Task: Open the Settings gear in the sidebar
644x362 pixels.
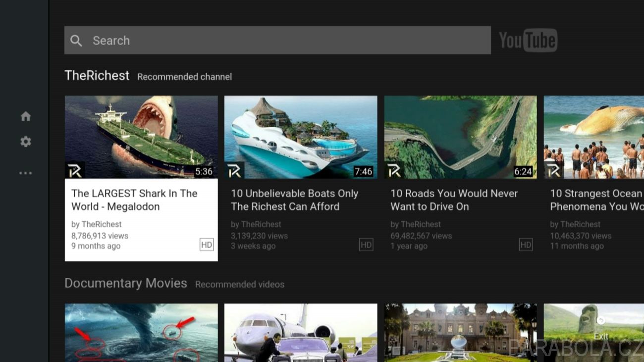Action: [26, 142]
